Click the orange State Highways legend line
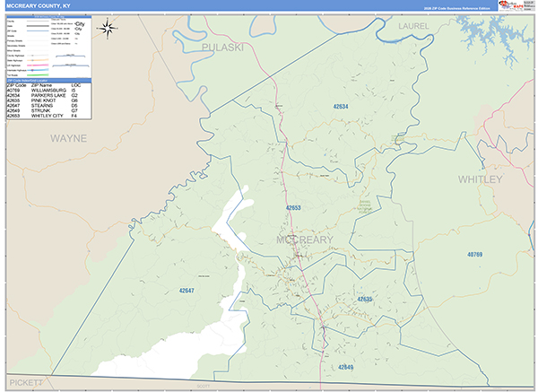The image size is (538, 392). tap(38, 60)
